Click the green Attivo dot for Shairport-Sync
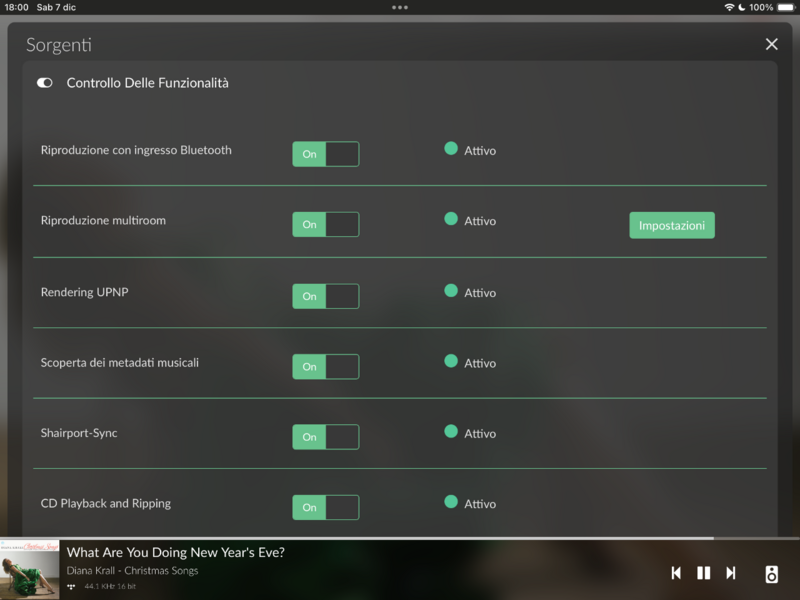Viewport: 800px width, 600px height. pos(451,432)
